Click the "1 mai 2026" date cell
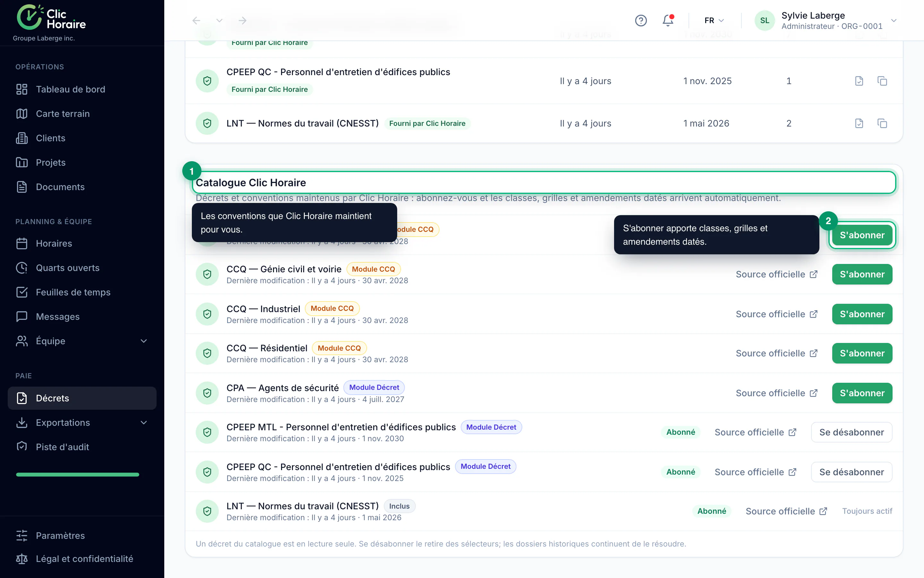The height and width of the screenshot is (578, 924). click(x=706, y=124)
